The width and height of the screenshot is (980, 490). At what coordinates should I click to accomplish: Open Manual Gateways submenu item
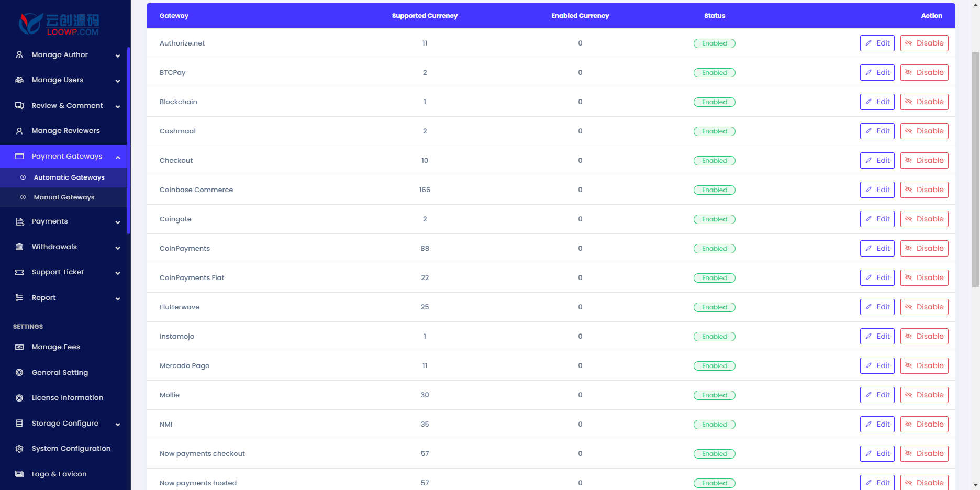tap(63, 197)
